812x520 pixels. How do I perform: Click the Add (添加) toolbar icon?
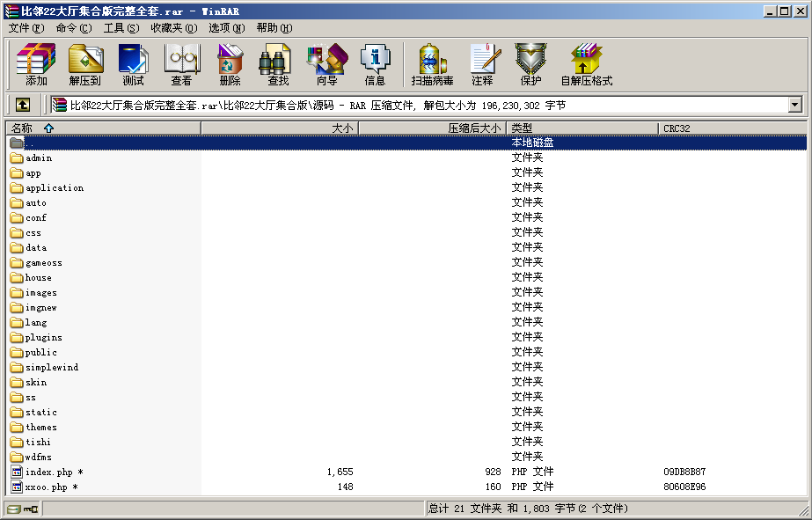36,64
